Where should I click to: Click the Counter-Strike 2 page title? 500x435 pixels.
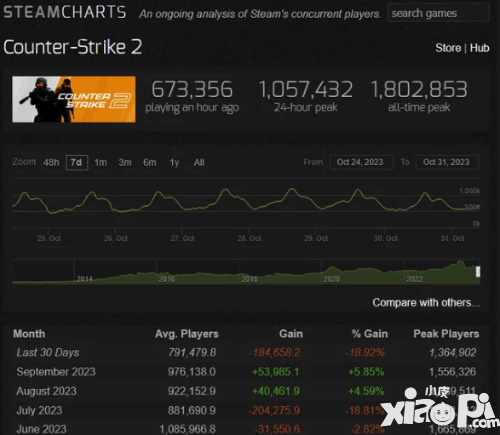(x=73, y=47)
